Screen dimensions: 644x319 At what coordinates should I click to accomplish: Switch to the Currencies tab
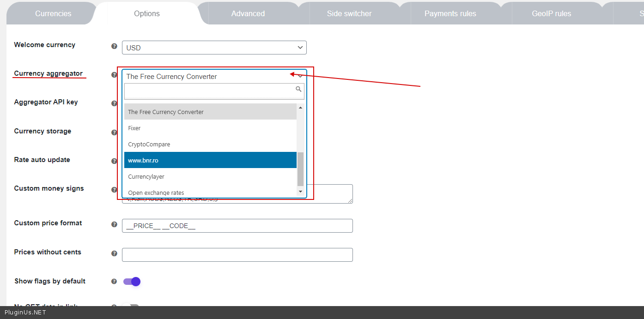coord(53,13)
